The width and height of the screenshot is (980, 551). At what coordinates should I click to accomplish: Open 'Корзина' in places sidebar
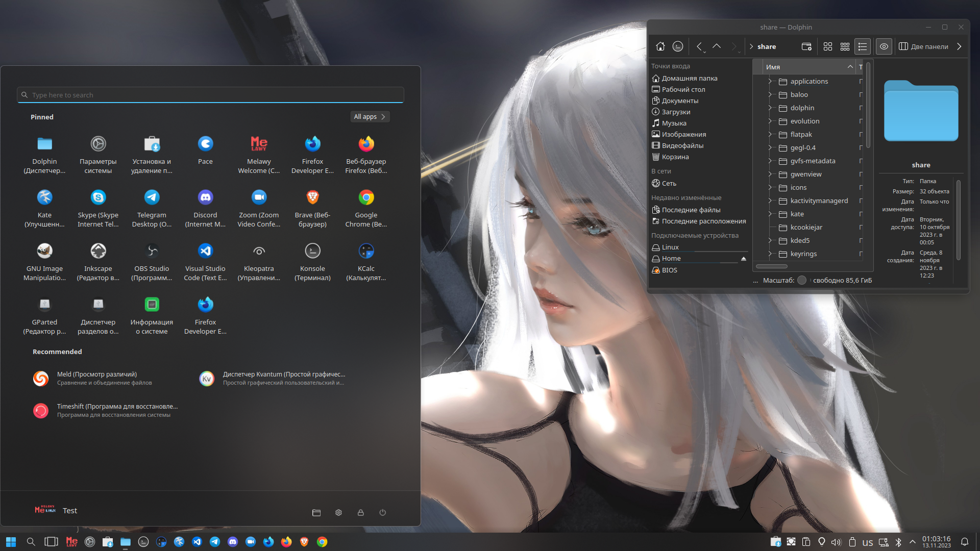tap(675, 157)
